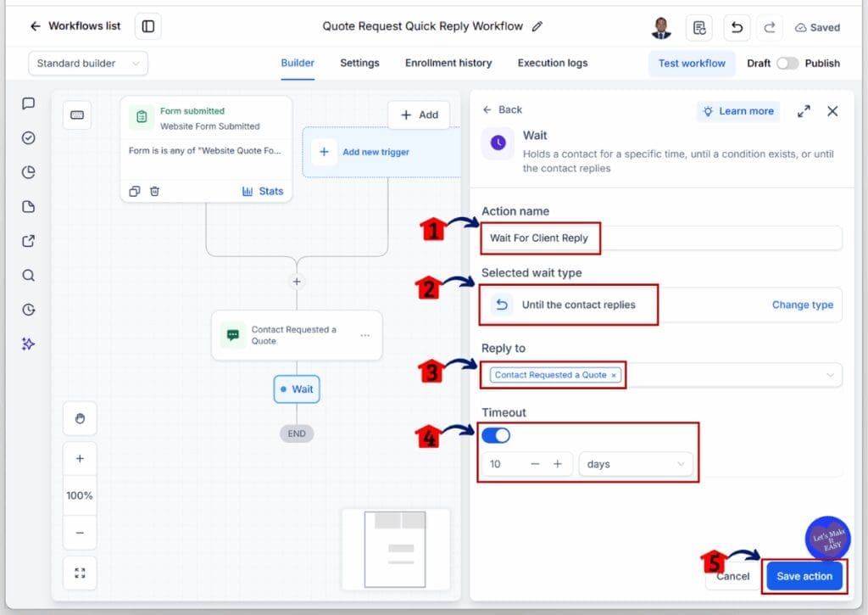Delete the Form submitted trigger

click(154, 191)
